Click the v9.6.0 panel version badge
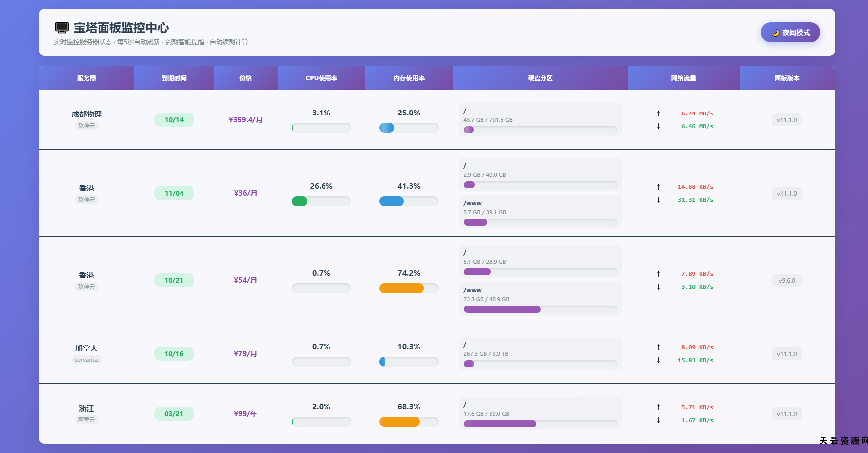This screenshot has width=868, height=453. (787, 281)
